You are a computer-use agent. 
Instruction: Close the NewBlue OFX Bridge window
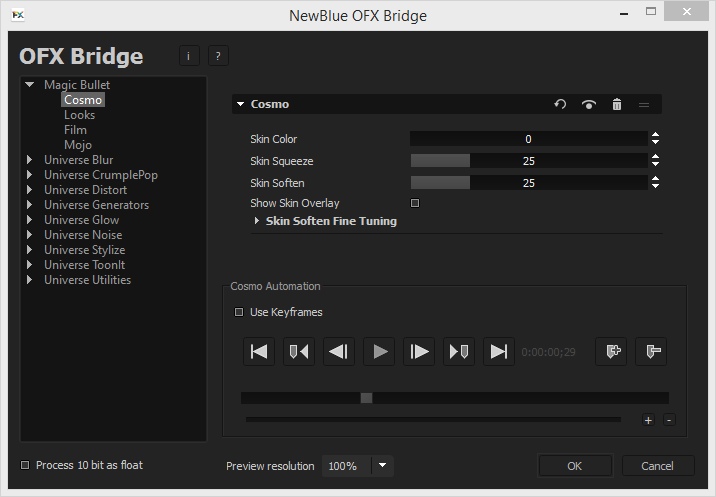coord(686,12)
